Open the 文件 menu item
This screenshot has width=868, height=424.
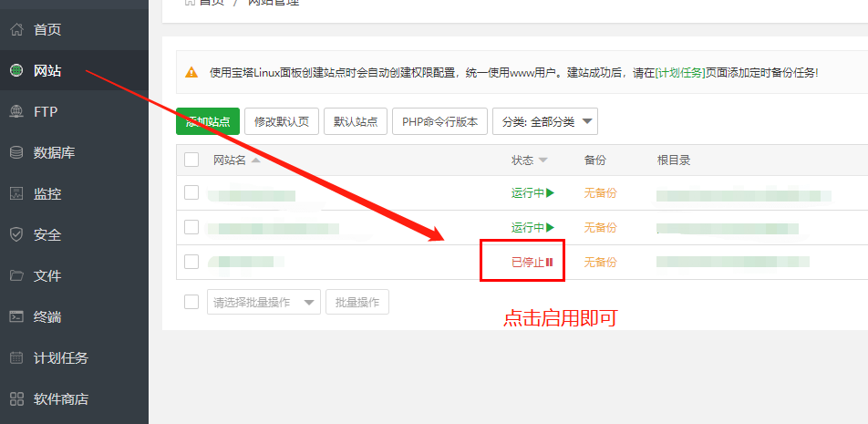pyautogui.click(x=74, y=275)
